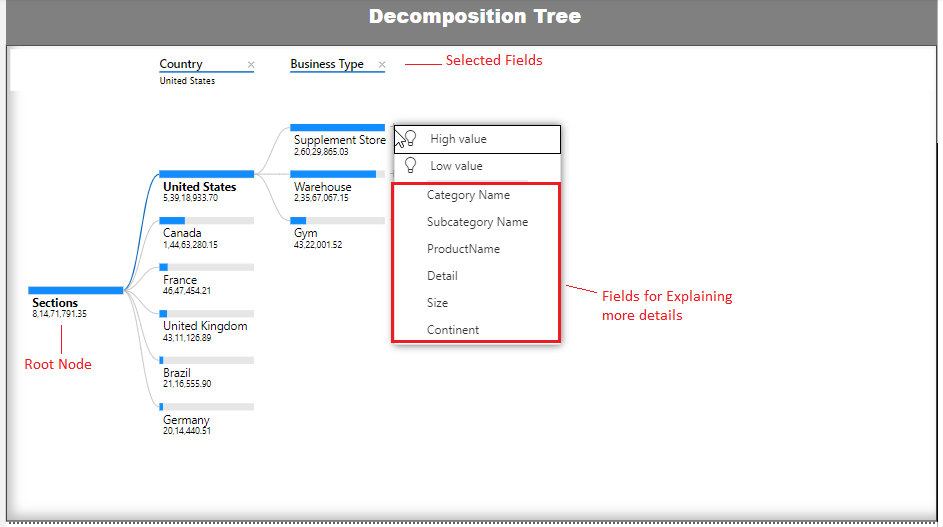
Task: Remove the Country level using its X
Action: 250,65
